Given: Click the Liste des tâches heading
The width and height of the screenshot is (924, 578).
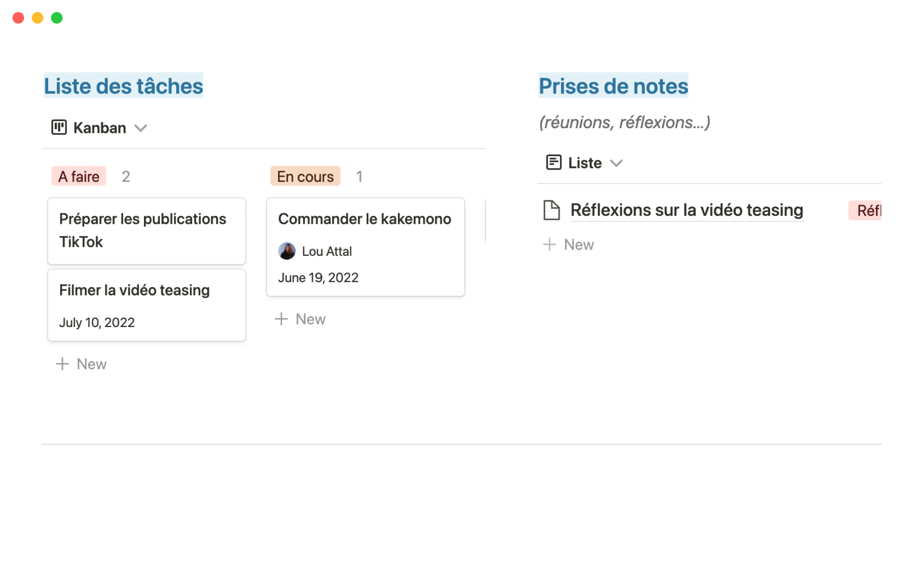Looking at the screenshot, I should 123,86.
